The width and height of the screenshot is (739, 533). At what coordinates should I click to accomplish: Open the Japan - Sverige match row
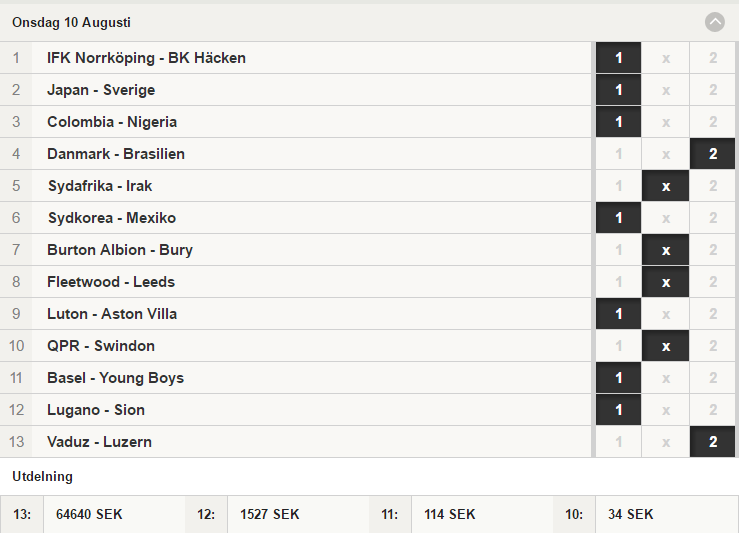point(296,90)
